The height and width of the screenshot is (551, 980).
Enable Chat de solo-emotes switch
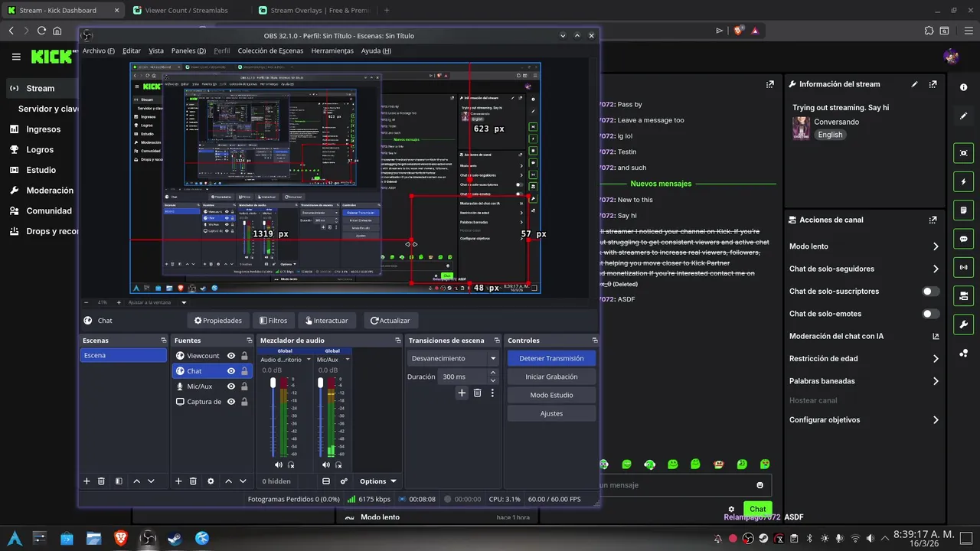point(930,314)
